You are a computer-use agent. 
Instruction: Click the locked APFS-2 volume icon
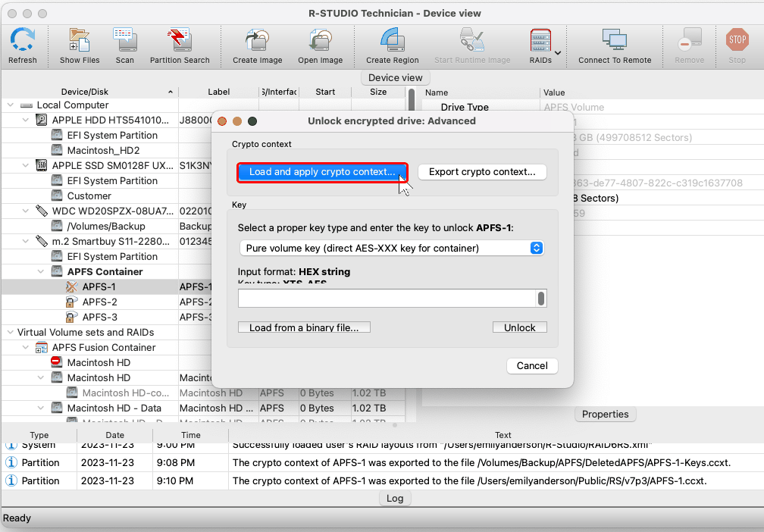[x=72, y=302]
